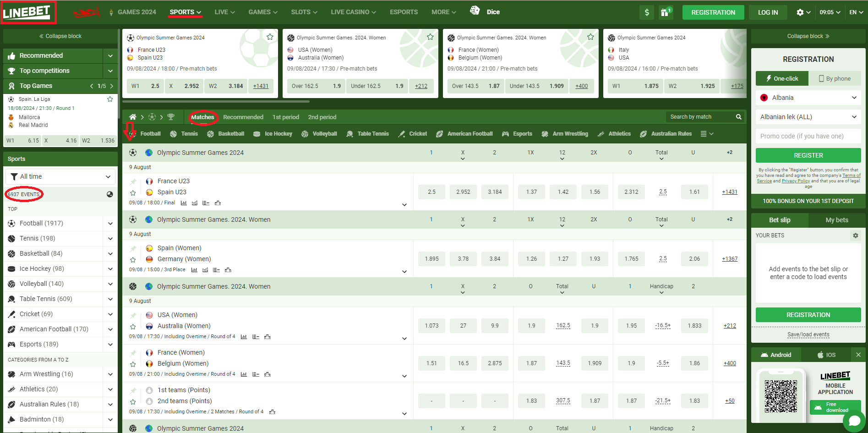Expand more sports list menu
This screenshot has width=868, height=433.
tap(707, 134)
